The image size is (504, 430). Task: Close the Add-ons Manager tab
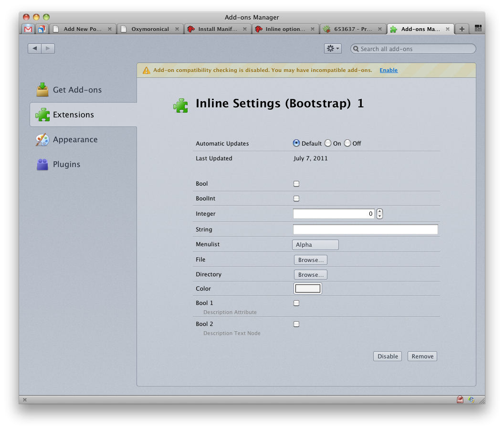tap(447, 29)
